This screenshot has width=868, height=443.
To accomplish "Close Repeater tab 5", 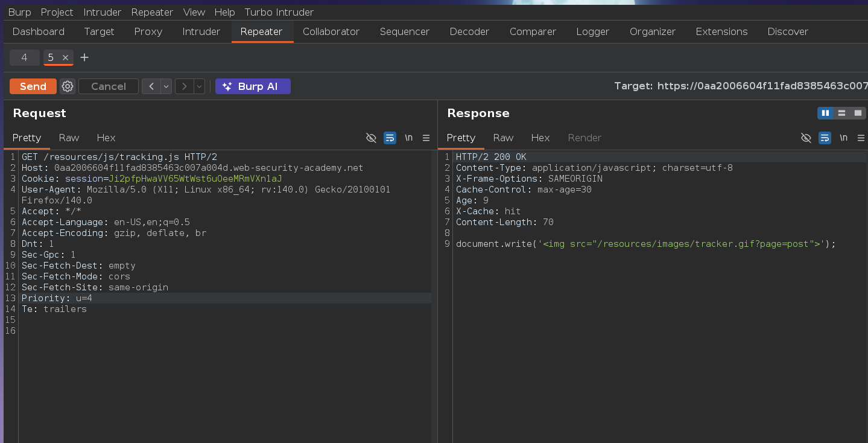I will [65, 57].
